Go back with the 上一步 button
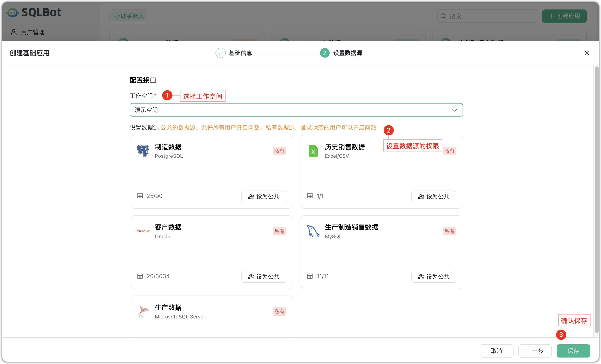This screenshot has width=601, height=364. (x=535, y=351)
